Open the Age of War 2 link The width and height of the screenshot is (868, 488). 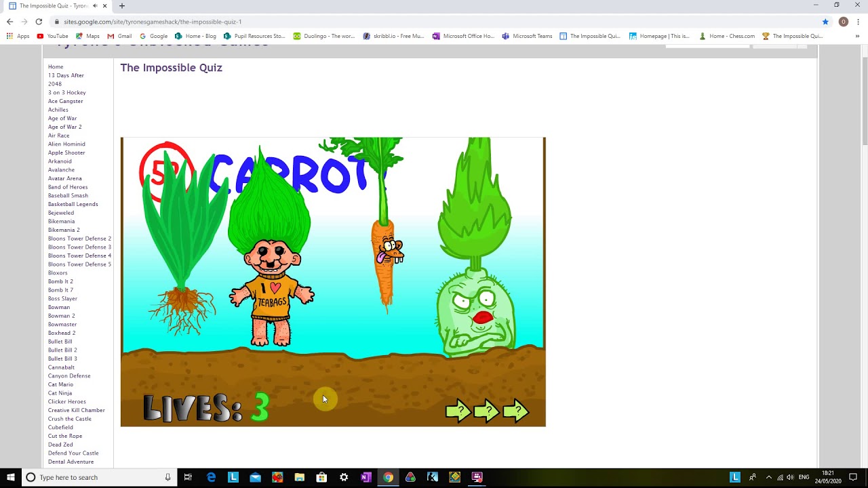coord(64,127)
